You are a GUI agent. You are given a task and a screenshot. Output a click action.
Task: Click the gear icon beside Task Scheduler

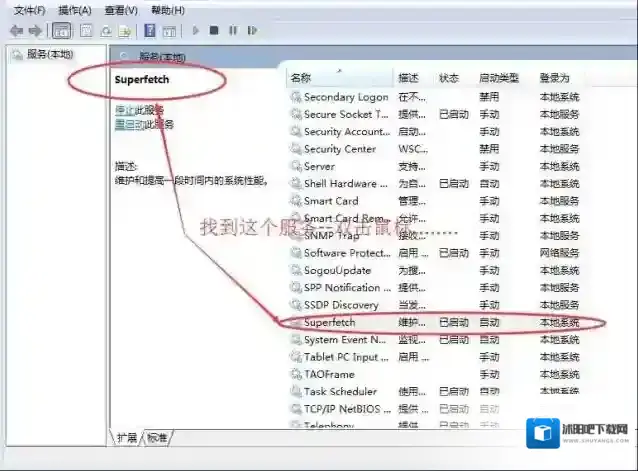295,392
